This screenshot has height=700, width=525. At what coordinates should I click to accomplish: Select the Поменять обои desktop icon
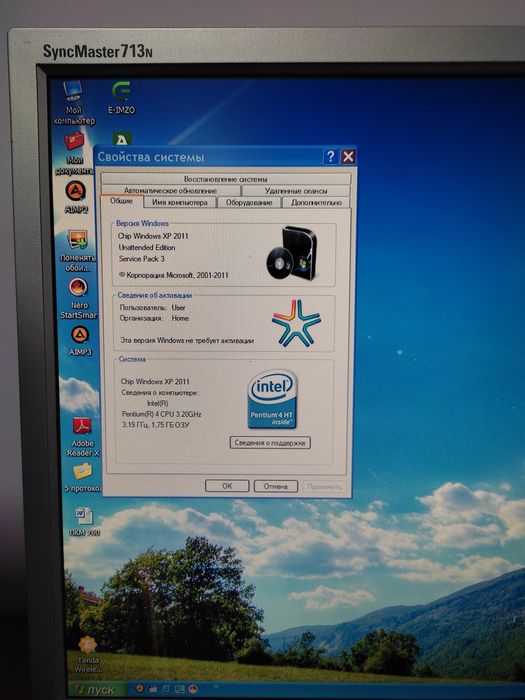[x=79, y=250]
